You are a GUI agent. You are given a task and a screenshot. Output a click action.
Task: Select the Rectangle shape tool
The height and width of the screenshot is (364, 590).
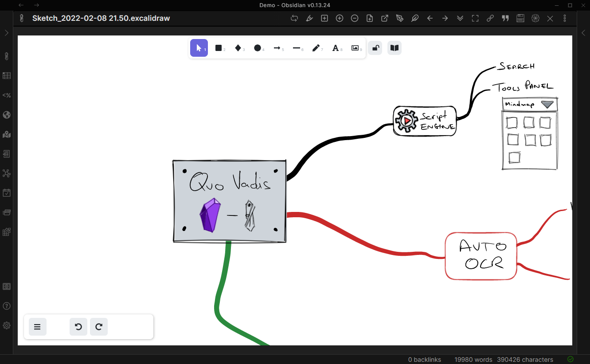219,48
